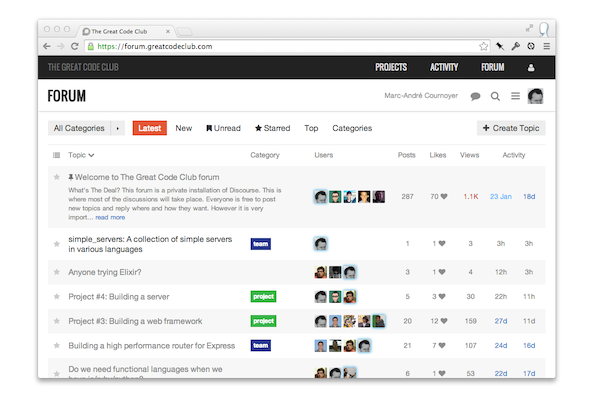Open Project #4: Building a server topic
Image resolution: width=599 pixels, height=410 pixels.
click(119, 297)
